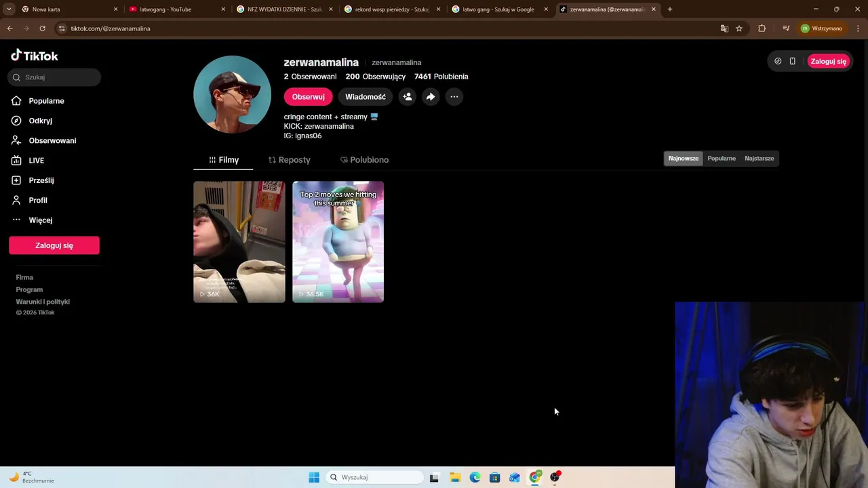Screen dimensions: 868x488
Task: Go back with the browser back arrow
Action: (x=9, y=28)
